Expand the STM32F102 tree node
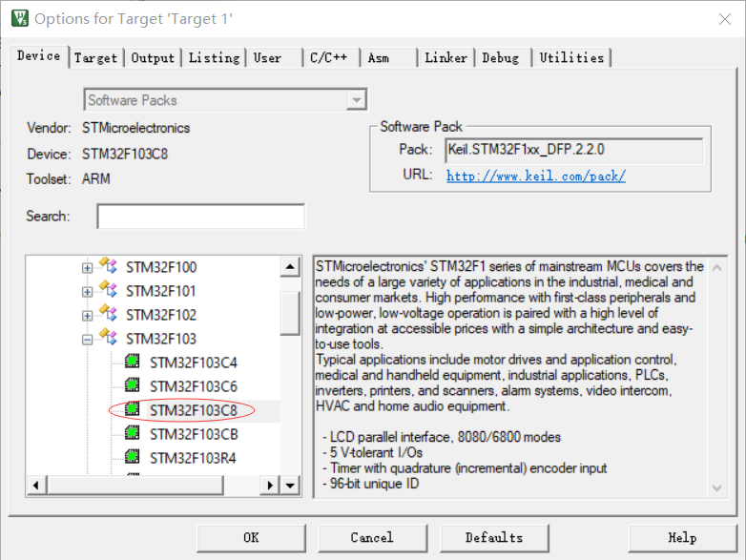 (87, 316)
